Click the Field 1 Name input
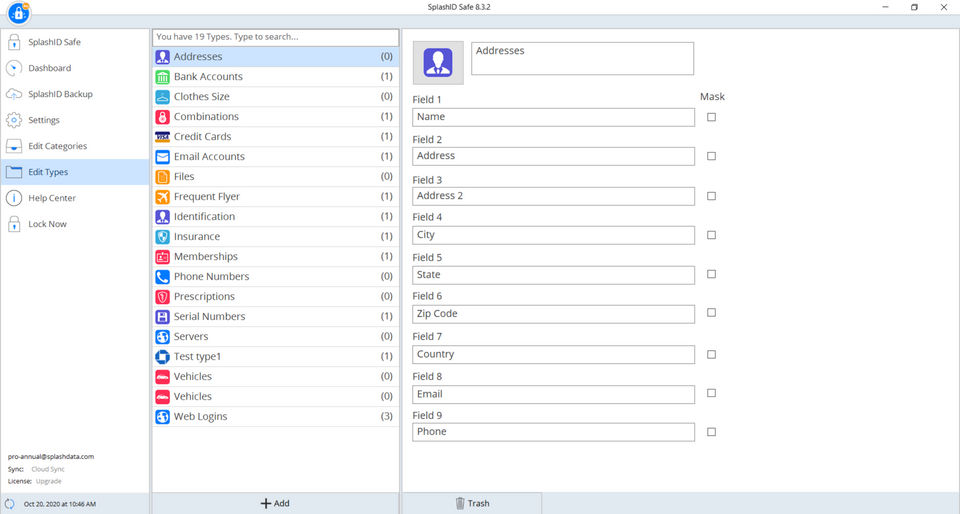This screenshot has width=960, height=514. [553, 117]
